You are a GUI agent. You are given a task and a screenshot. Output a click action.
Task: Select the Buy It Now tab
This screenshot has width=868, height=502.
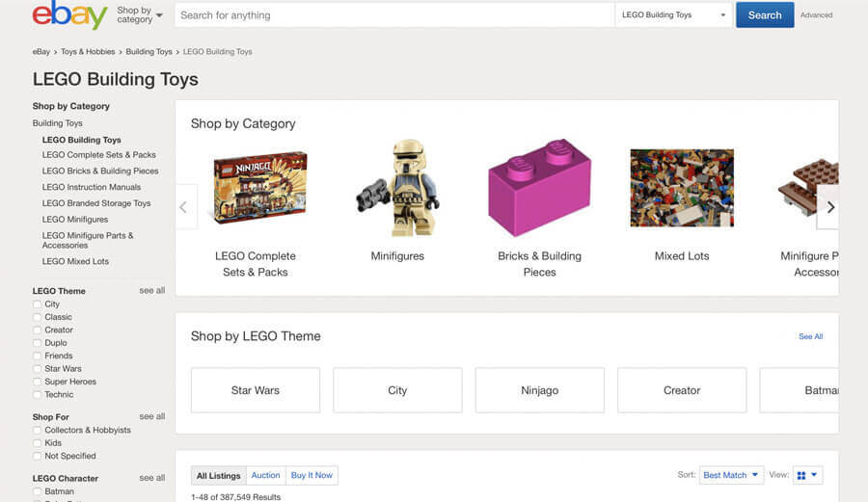click(312, 475)
